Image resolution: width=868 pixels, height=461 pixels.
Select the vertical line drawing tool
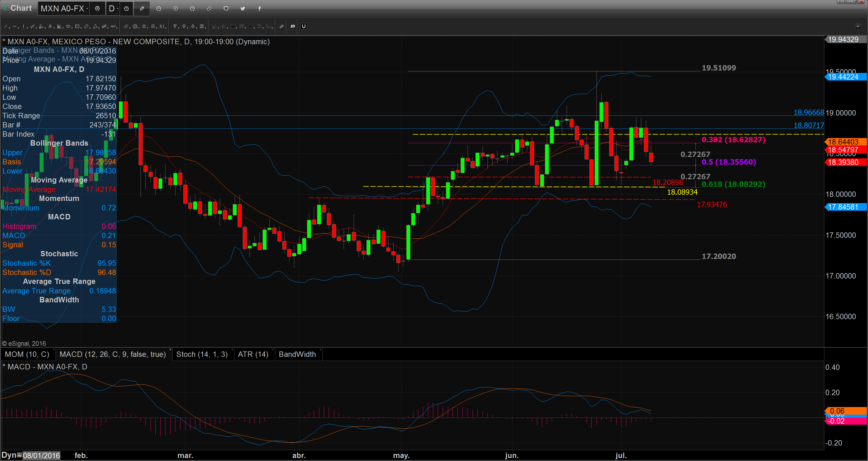(24, 26)
